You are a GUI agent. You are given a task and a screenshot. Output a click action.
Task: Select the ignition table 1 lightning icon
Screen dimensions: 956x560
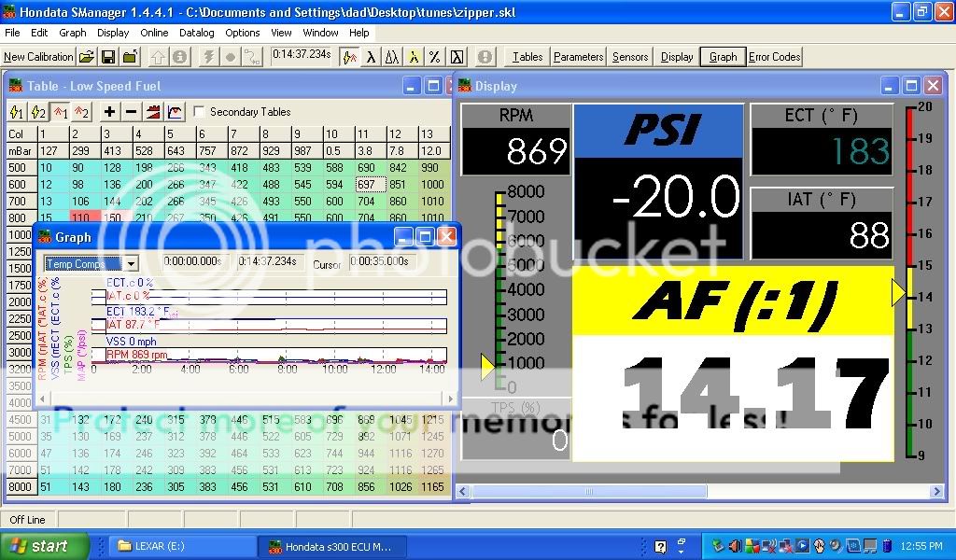click(x=17, y=111)
